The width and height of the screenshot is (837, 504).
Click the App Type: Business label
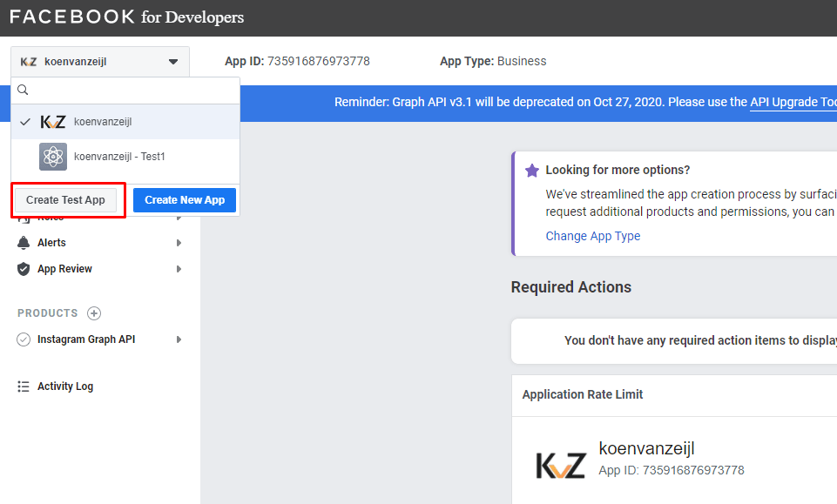click(x=493, y=61)
